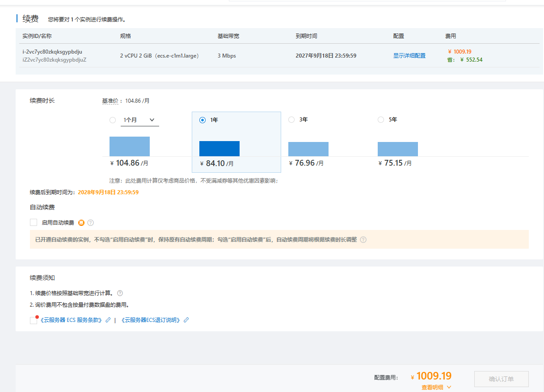The width and height of the screenshot is (544, 392).
Task: Click the 3 Mbps bandwidth value
Action: (227, 56)
